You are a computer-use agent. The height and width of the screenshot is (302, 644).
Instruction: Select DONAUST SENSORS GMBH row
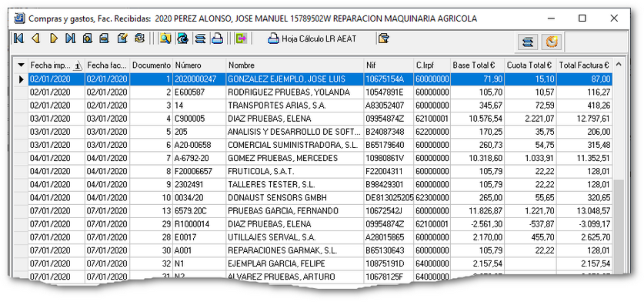point(320,197)
